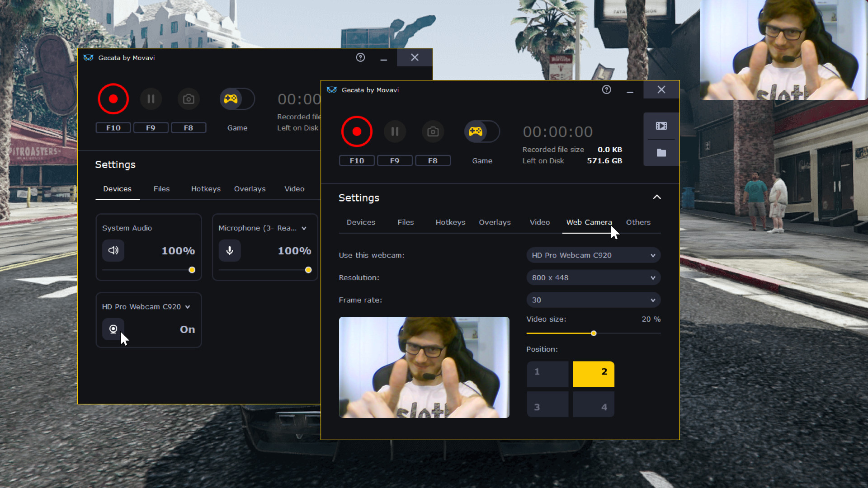Viewport: 868px width, 488px height.
Task: Pause the recording
Action: pyautogui.click(x=395, y=131)
